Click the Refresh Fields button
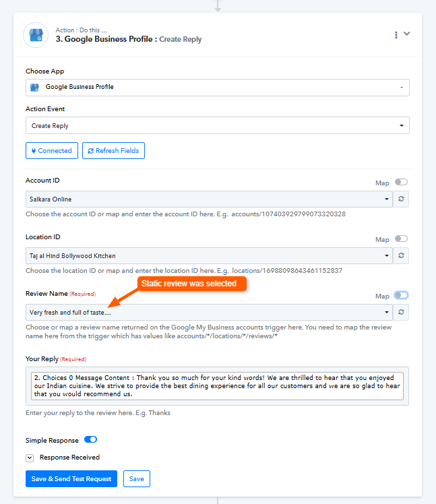Viewport: 436px width, 504px height. click(x=113, y=151)
